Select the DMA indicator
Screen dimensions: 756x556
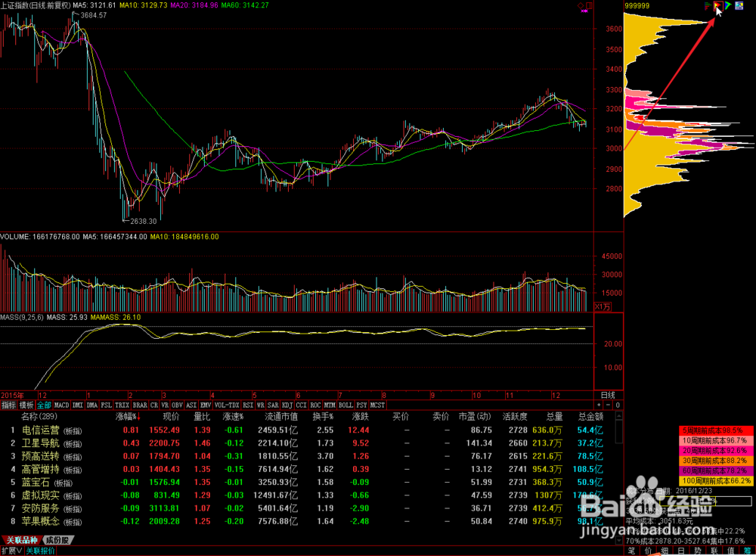click(92, 405)
